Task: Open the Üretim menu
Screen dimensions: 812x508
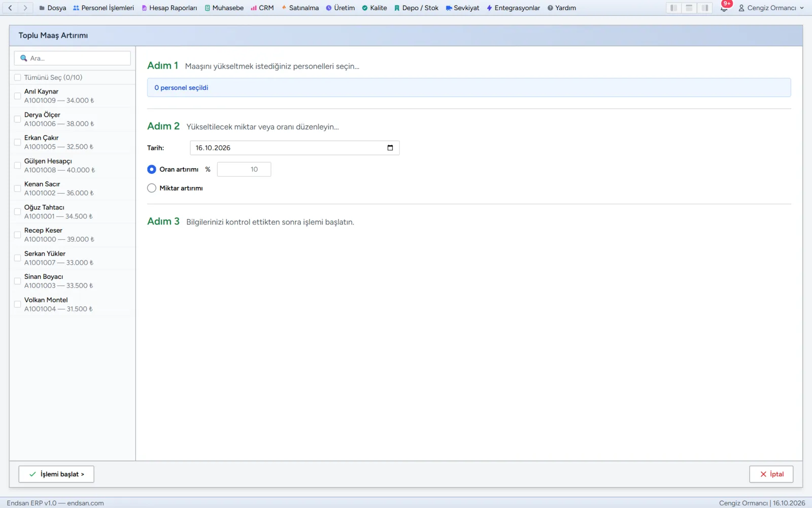Action: tap(341, 8)
